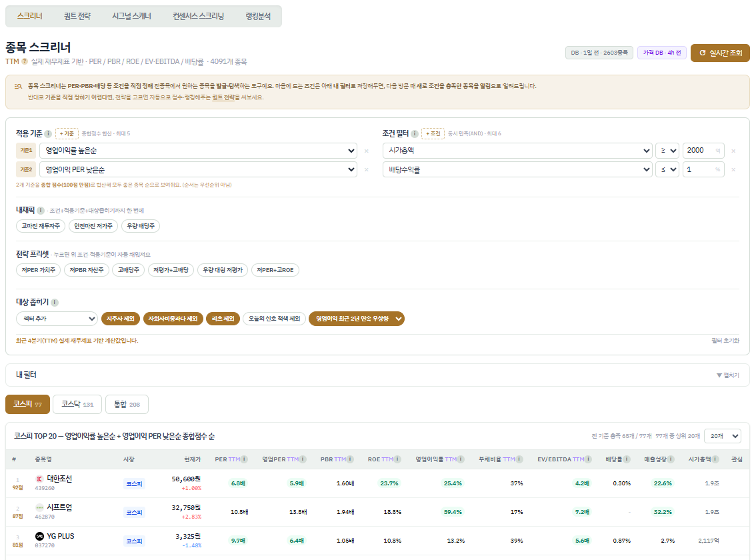
Task: Open 기준1 영업이익률 높은순 dropdown
Action: click(x=198, y=151)
